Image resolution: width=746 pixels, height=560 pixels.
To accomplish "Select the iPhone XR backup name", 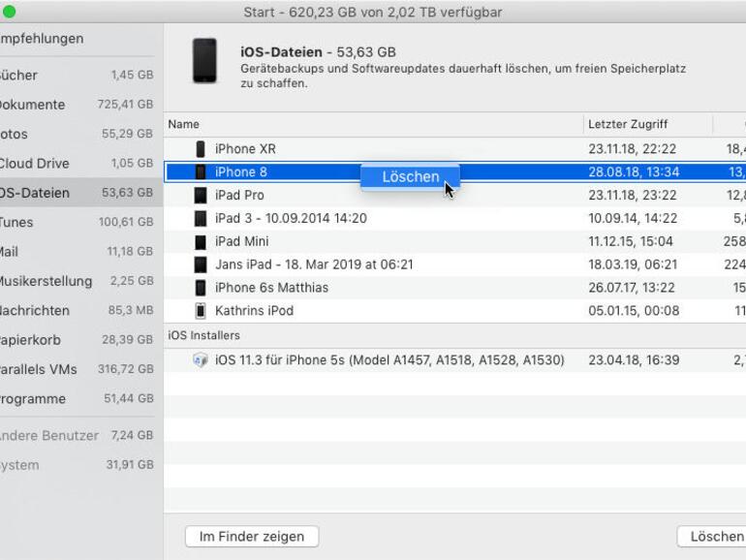I will point(245,149).
